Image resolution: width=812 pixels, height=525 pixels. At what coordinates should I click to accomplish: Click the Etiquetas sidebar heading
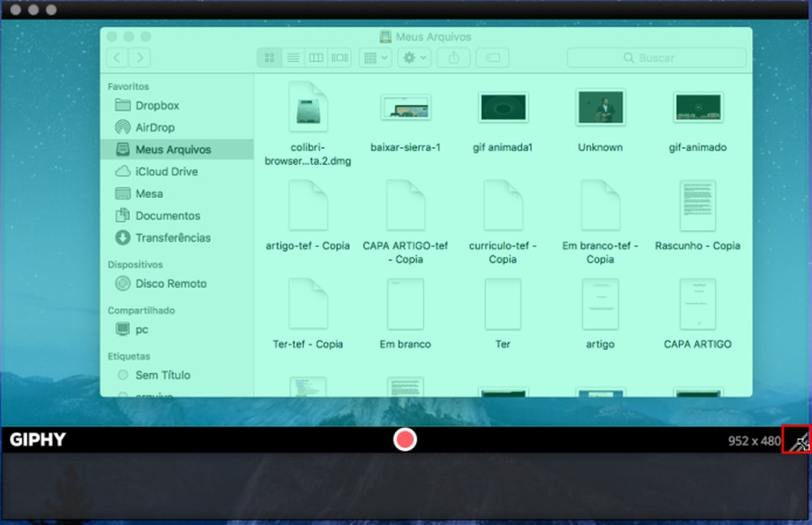click(x=128, y=356)
